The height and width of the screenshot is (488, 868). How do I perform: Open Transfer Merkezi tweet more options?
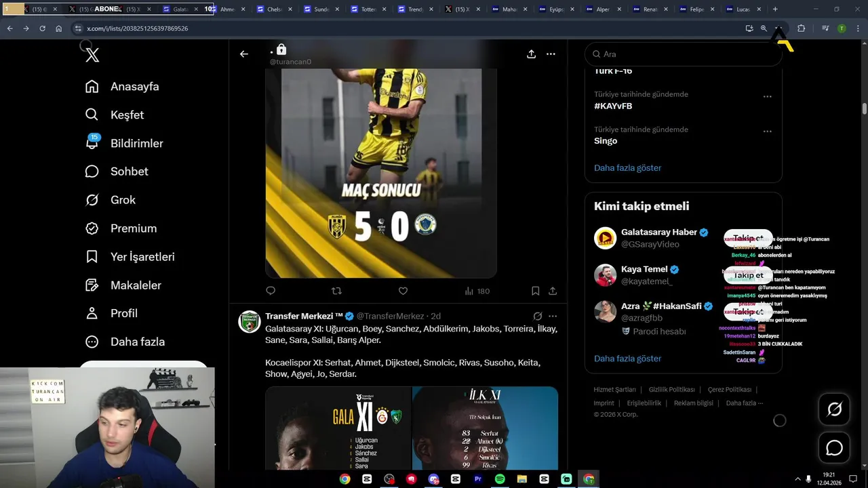[x=553, y=316]
